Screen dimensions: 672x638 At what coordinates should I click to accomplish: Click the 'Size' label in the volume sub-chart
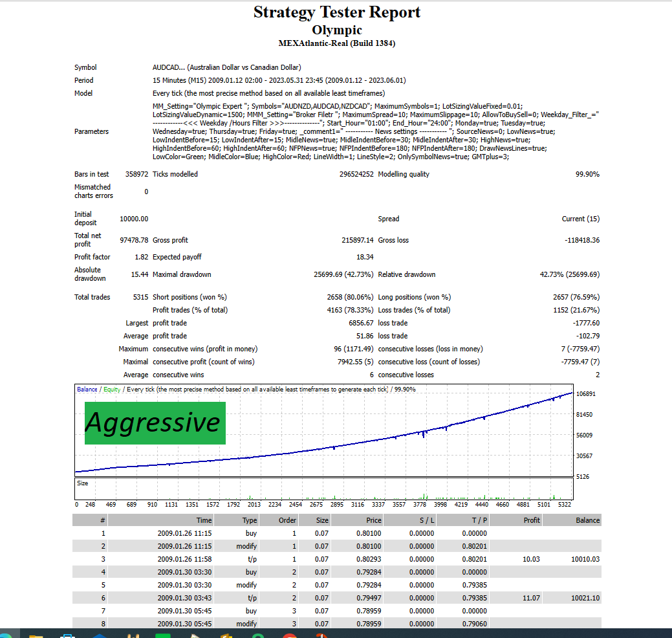(x=82, y=483)
